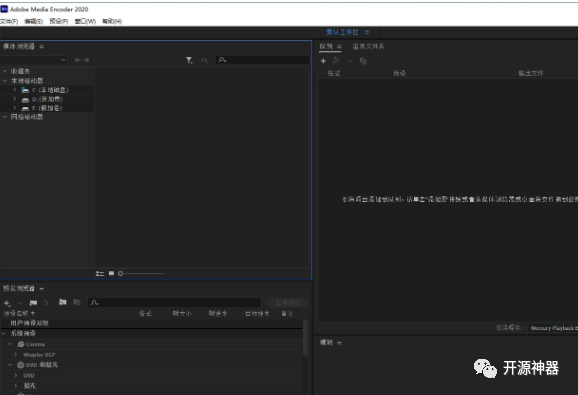Click the Media Browser search field
Image resolution: width=578 pixels, height=395 pixels.
[x=262, y=60]
